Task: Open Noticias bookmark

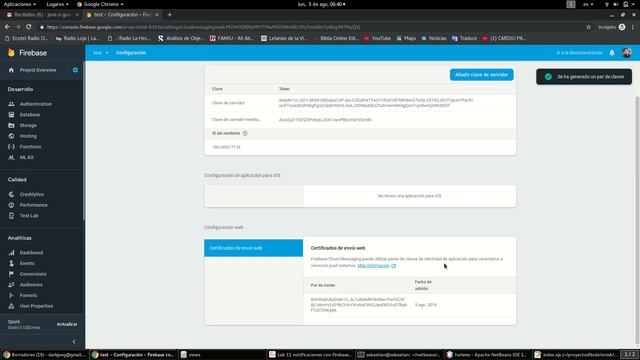Action: [434, 38]
